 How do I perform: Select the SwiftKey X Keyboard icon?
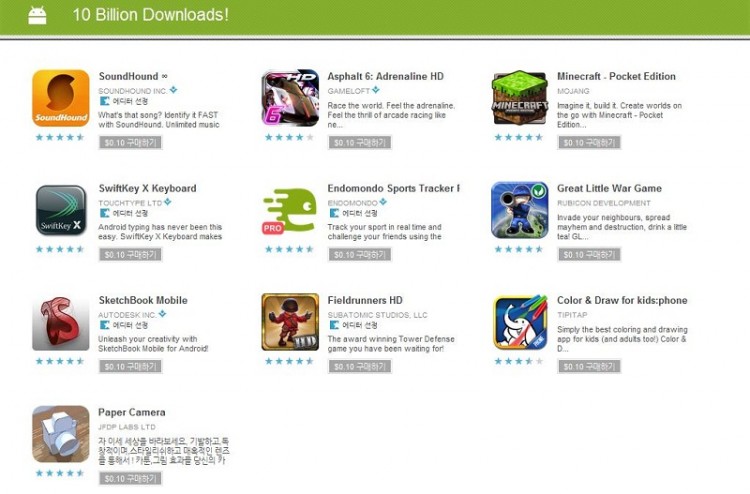tap(61, 210)
